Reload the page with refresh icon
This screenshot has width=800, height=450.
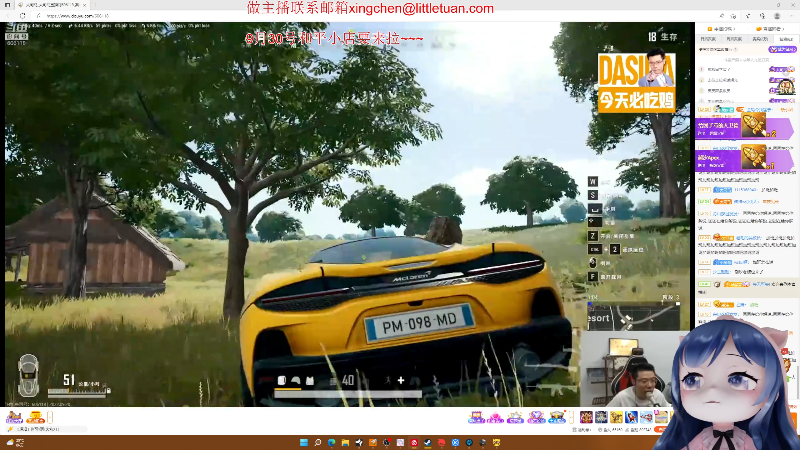(x=22, y=16)
